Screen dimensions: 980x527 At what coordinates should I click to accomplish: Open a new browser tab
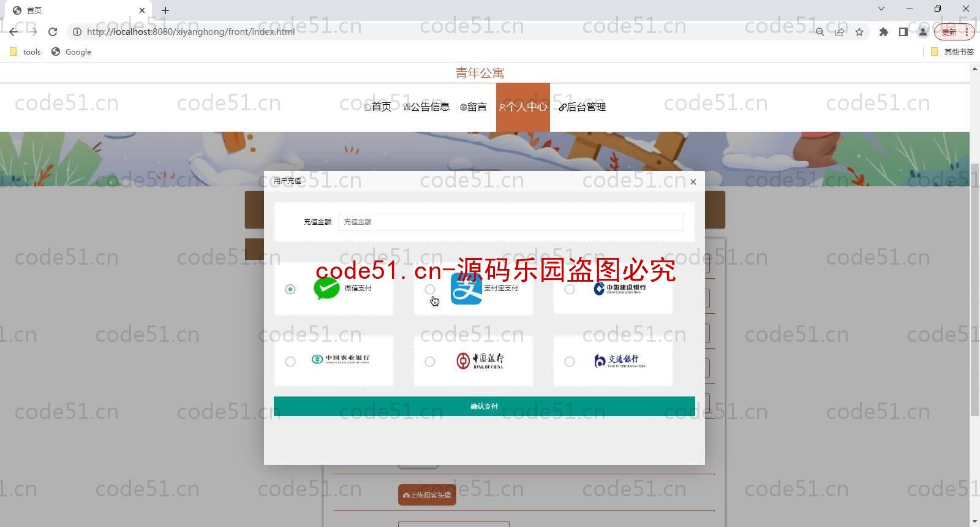(x=165, y=10)
